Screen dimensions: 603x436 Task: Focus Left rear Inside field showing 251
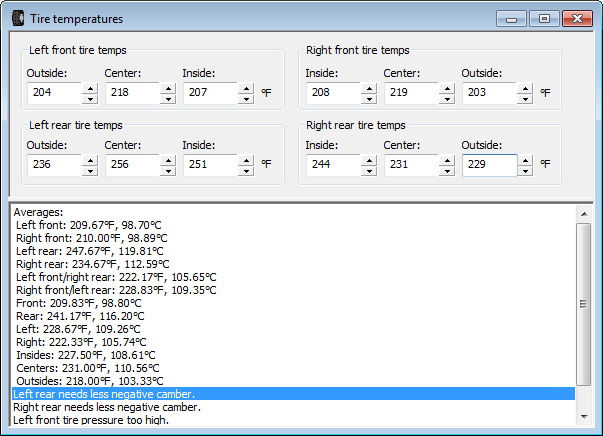211,165
